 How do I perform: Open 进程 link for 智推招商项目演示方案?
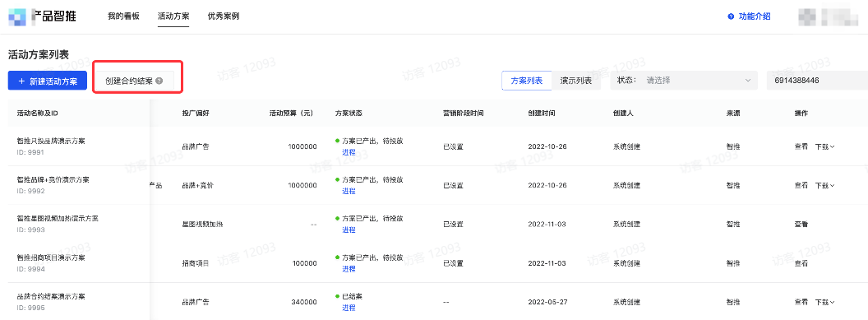[349, 268]
